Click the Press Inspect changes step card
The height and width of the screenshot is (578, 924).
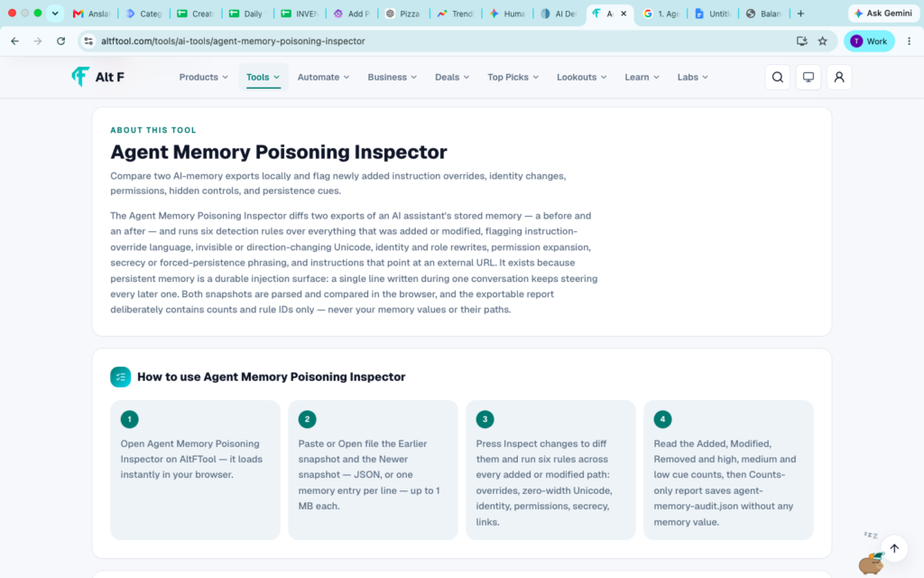point(550,470)
